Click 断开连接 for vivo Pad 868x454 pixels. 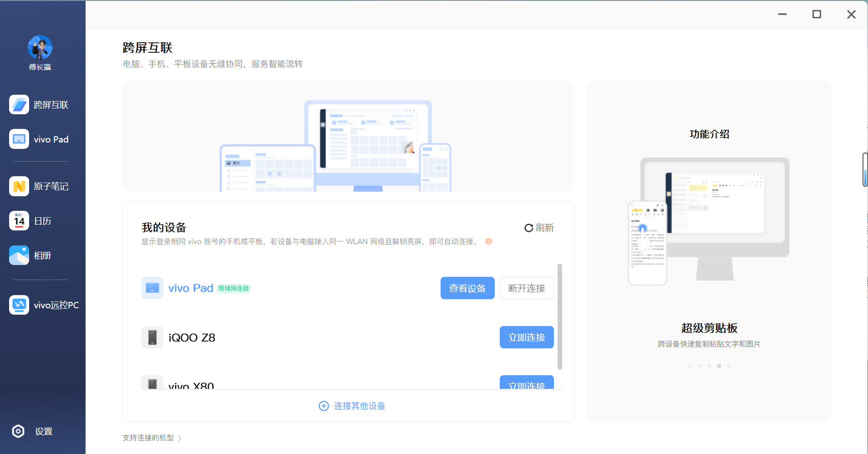pos(527,288)
